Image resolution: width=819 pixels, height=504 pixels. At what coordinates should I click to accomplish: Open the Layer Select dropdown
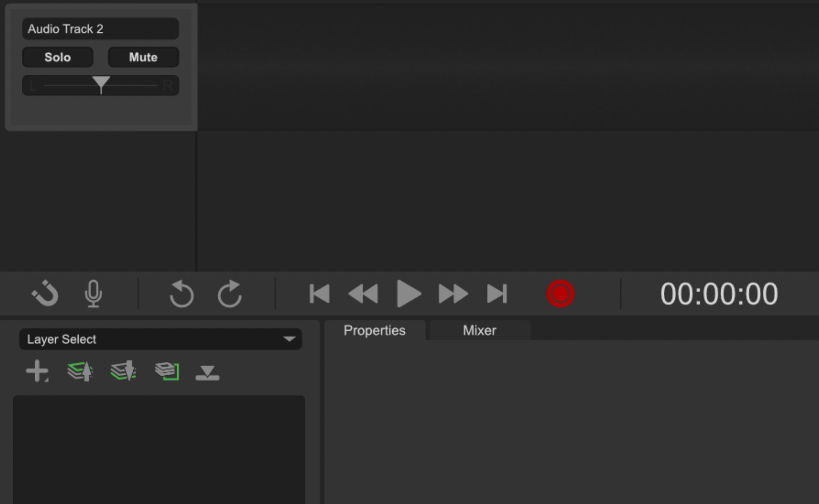[160, 339]
